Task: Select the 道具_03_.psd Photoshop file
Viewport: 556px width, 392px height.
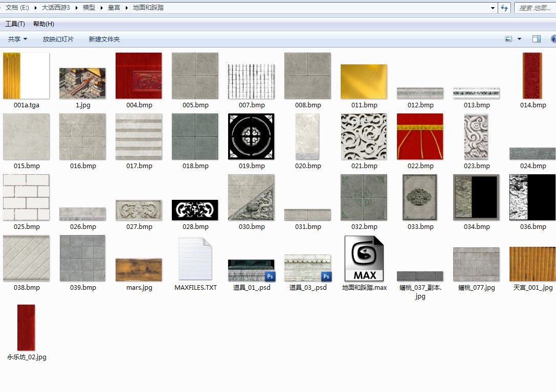Action: click(307, 268)
